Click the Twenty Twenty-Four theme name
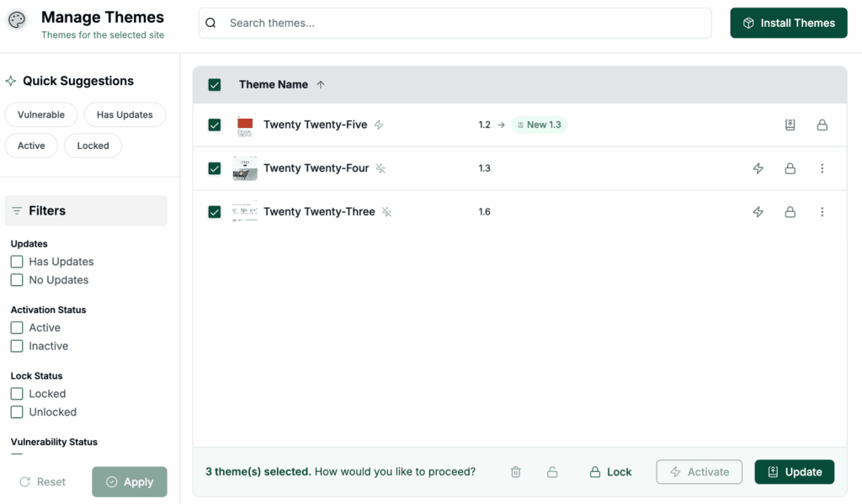The width and height of the screenshot is (862, 504). coord(317,168)
